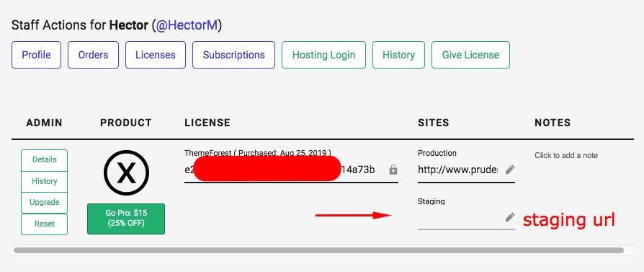Click the Upgrade button for the license
Viewport: 644px width, 272px height.
(45, 203)
